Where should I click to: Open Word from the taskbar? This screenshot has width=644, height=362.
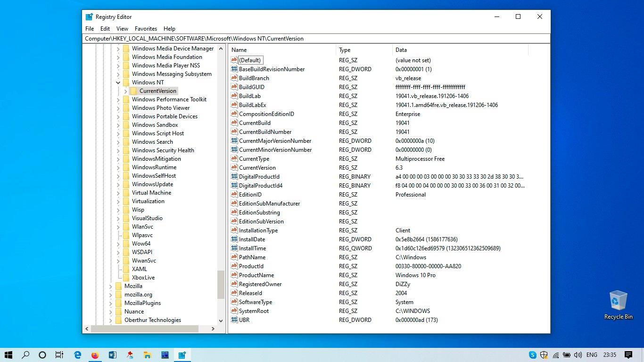(113, 355)
